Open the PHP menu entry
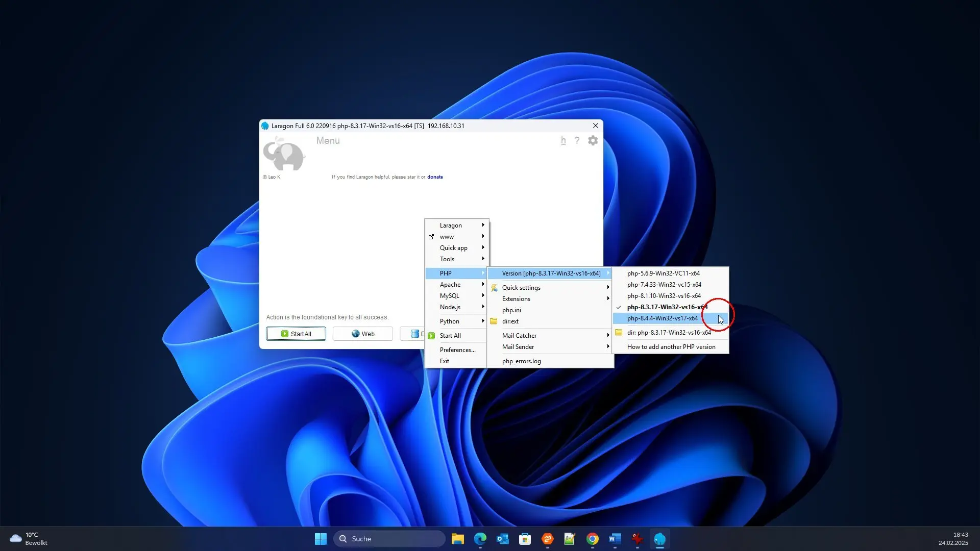 456,273
